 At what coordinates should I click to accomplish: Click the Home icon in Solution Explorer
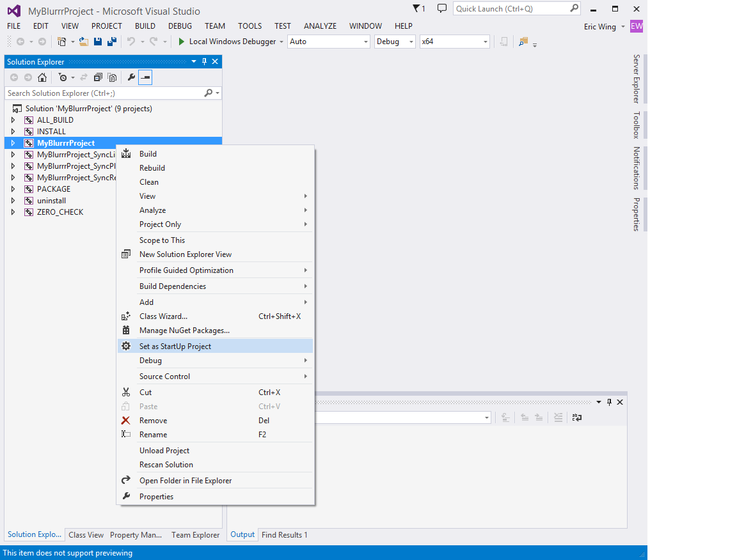(x=42, y=77)
